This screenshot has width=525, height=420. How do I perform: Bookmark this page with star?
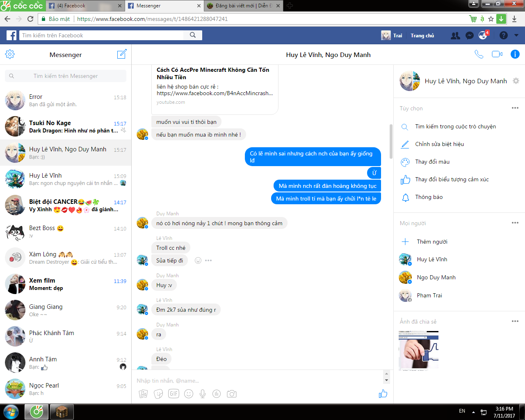tap(491, 19)
